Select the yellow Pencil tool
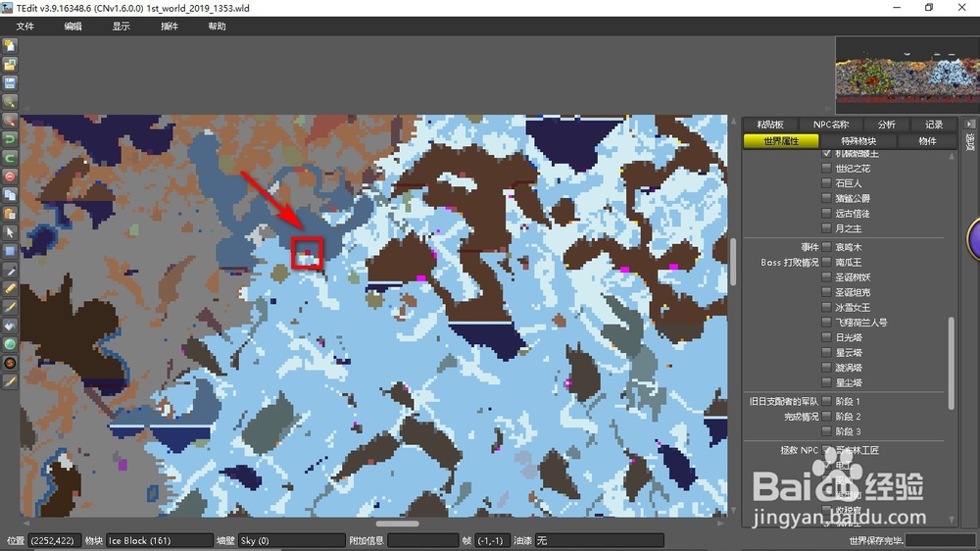 point(10,288)
